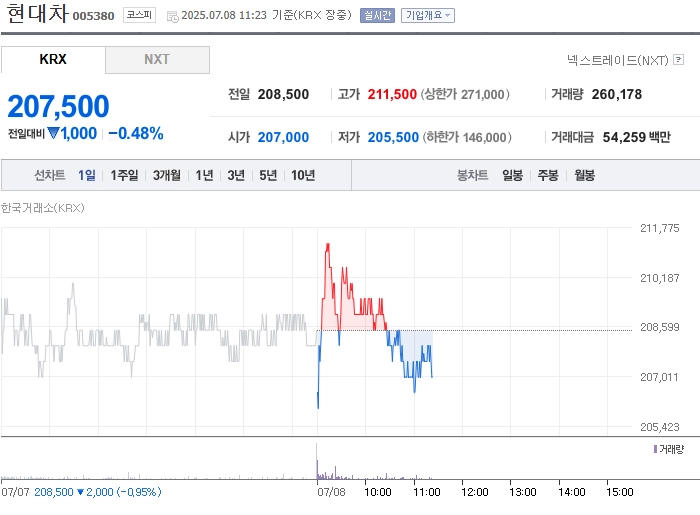Image resolution: width=700 pixels, height=515 pixels.
Task: Click the 13:00 time axis marker
Action: (523, 492)
